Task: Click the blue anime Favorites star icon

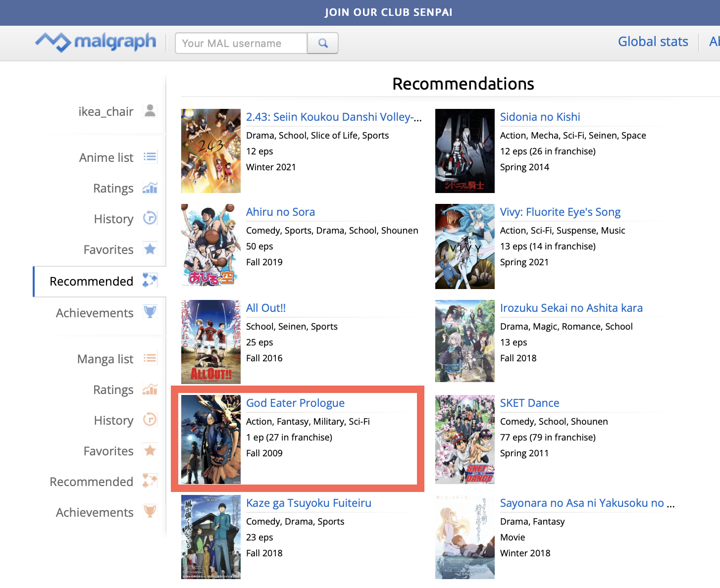Action: [x=150, y=249]
